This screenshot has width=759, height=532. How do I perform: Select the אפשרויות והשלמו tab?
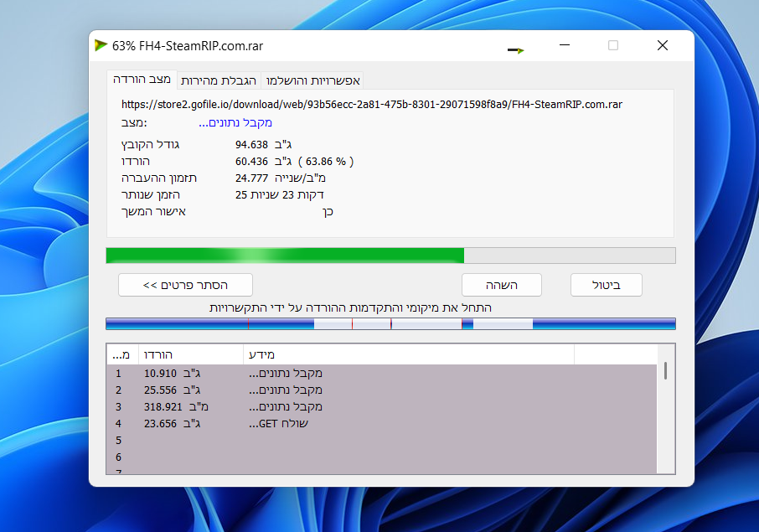click(312, 80)
